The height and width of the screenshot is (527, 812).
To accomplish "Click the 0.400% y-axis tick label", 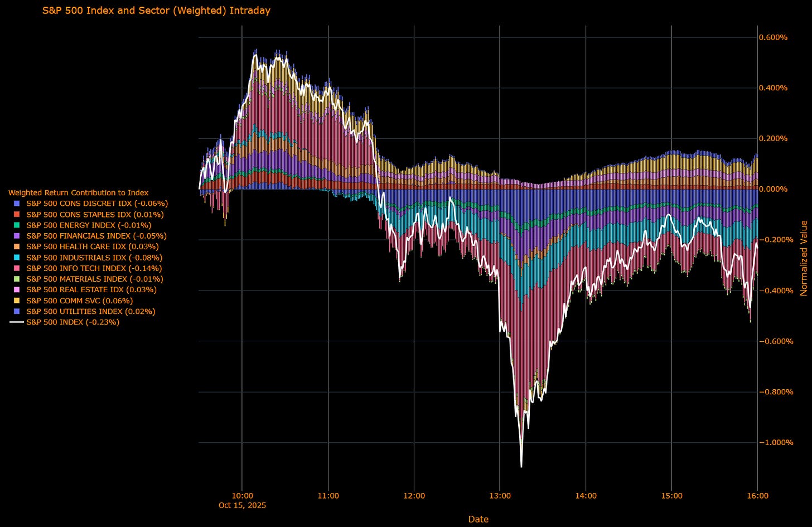I will pyautogui.click(x=773, y=88).
